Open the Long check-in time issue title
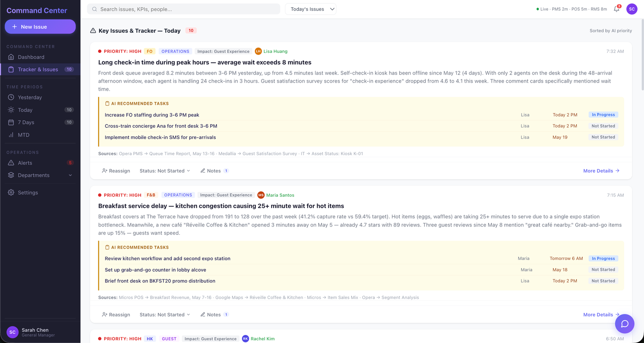The width and height of the screenshot is (644, 343). pyautogui.click(x=205, y=62)
